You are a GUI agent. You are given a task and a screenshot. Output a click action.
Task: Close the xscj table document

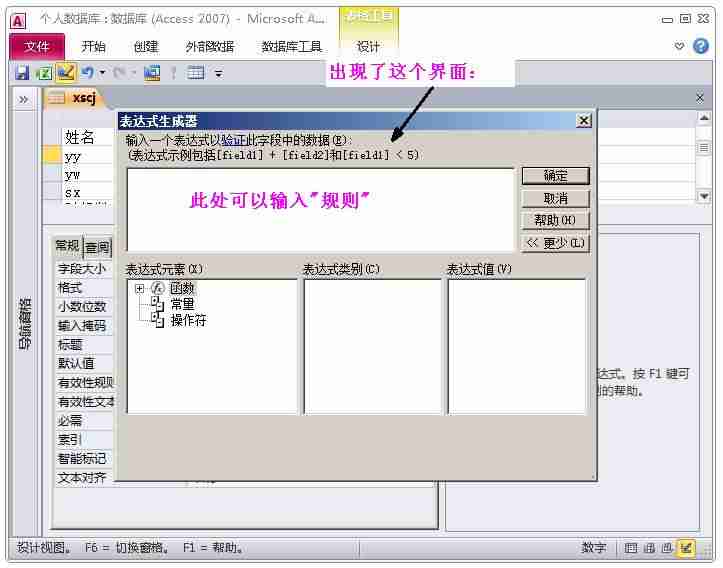pos(700,98)
